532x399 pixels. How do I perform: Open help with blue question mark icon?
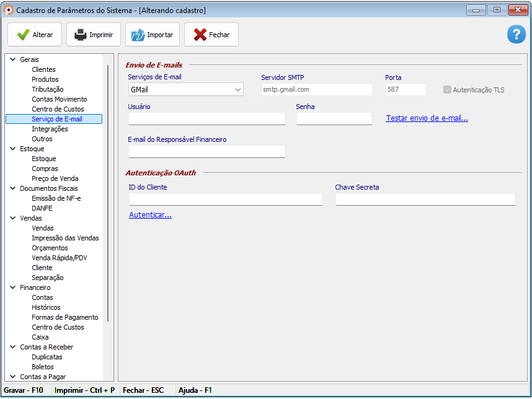[516, 35]
